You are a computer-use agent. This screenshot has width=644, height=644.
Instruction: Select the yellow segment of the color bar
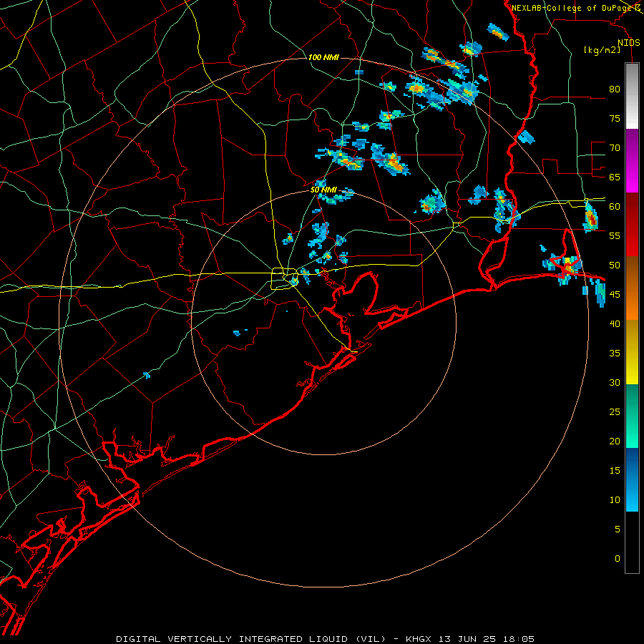point(632,352)
